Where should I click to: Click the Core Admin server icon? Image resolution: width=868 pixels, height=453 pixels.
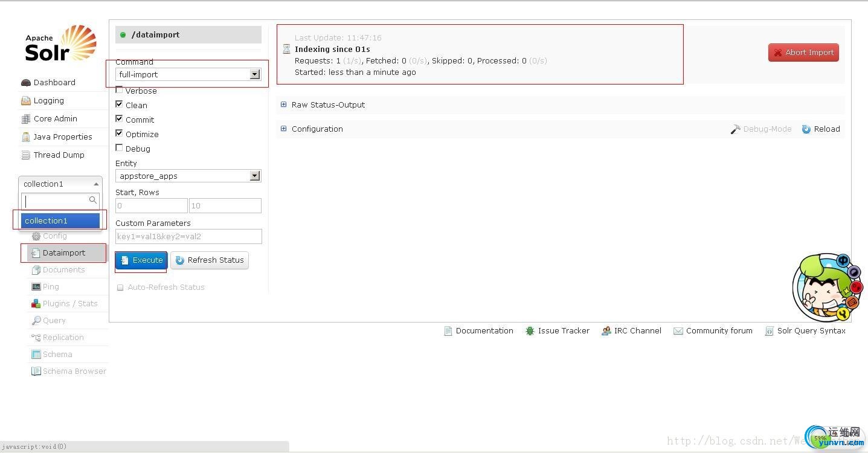pos(25,119)
